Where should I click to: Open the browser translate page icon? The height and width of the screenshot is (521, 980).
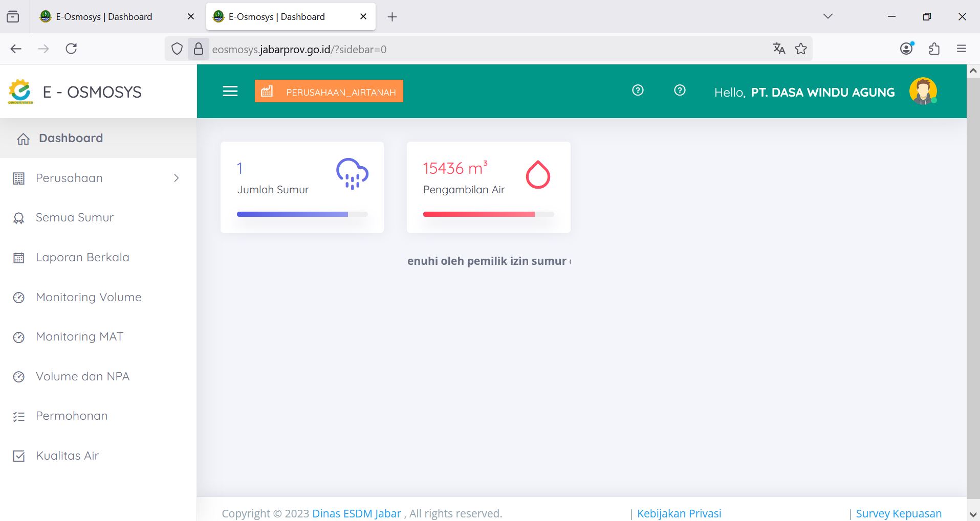pyautogui.click(x=779, y=49)
